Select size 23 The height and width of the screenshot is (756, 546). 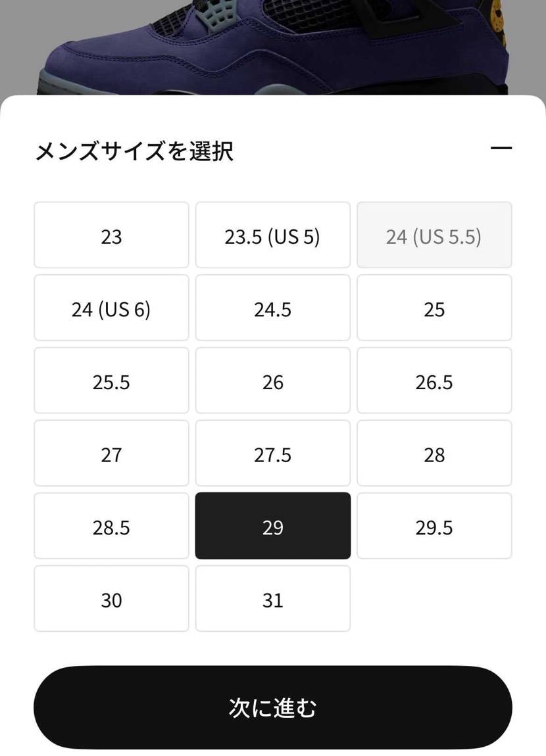[x=111, y=235]
